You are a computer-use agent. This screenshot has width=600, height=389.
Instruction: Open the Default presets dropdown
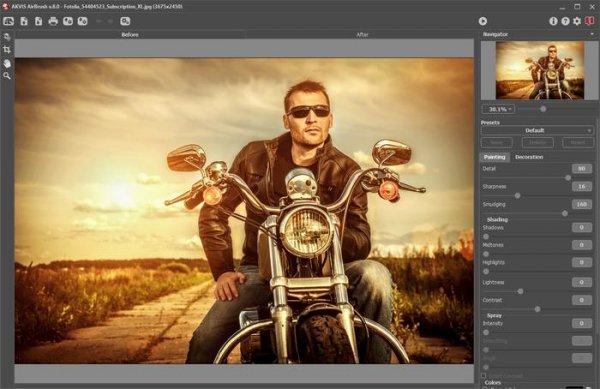coord(537,130)
